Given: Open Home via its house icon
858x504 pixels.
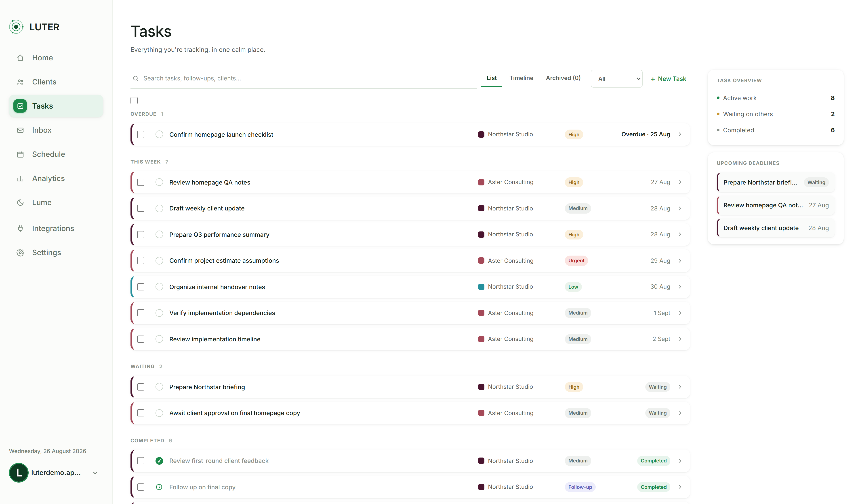Looking at the screenshot, I should click(20, 58).
